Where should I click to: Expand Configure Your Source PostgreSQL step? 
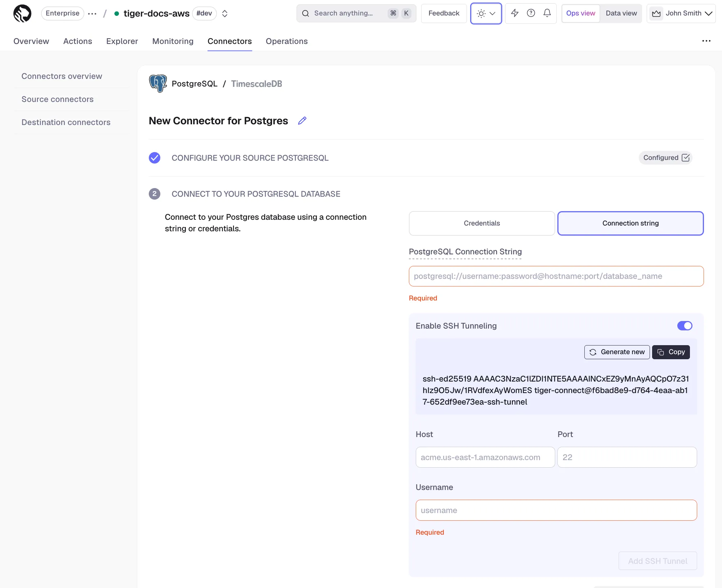250,158
